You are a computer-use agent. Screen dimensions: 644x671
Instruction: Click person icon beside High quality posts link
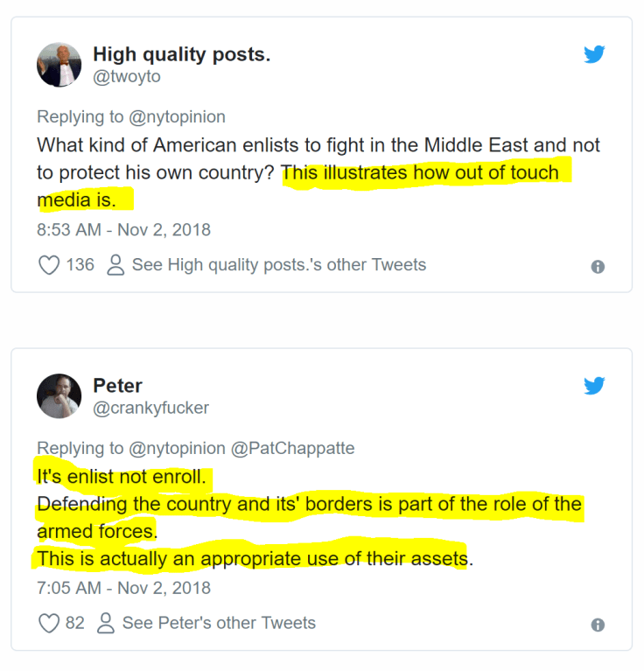point(115,265)
